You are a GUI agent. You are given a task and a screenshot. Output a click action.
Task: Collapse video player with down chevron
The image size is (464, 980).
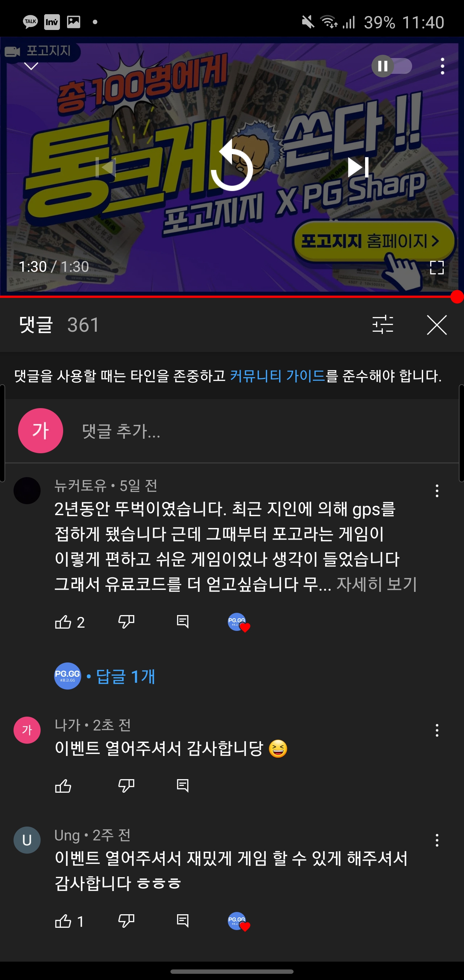coord(31,66)
